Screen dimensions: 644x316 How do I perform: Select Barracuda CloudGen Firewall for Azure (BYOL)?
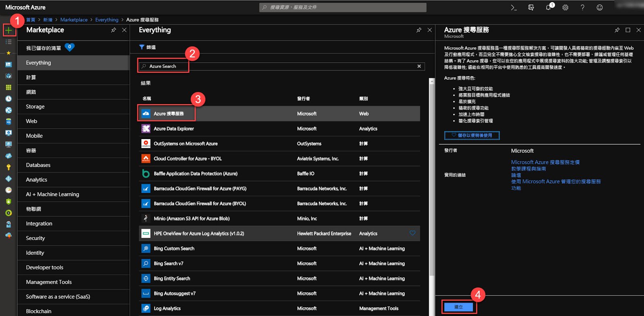(x=279, y=203)
